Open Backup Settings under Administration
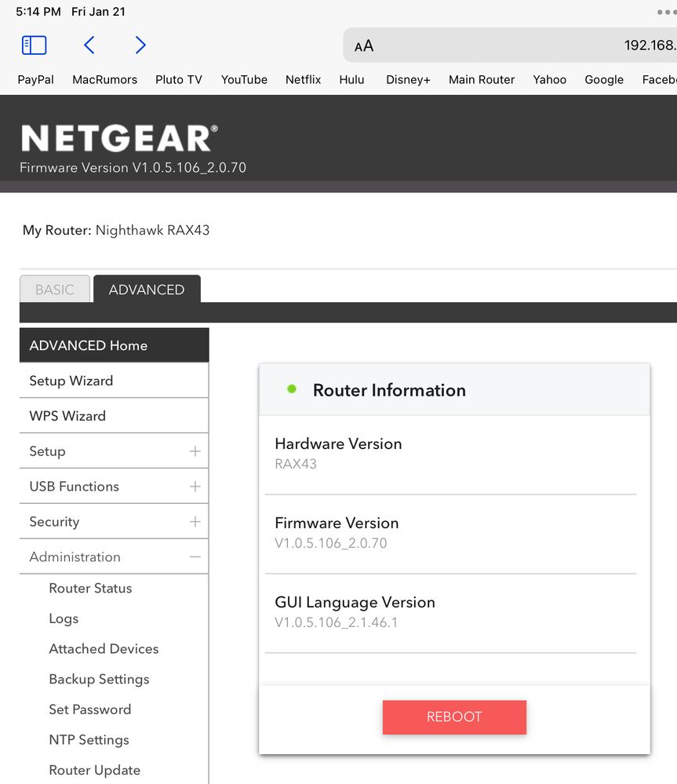This screenshot has height=784, width=677. coord(99,679)
